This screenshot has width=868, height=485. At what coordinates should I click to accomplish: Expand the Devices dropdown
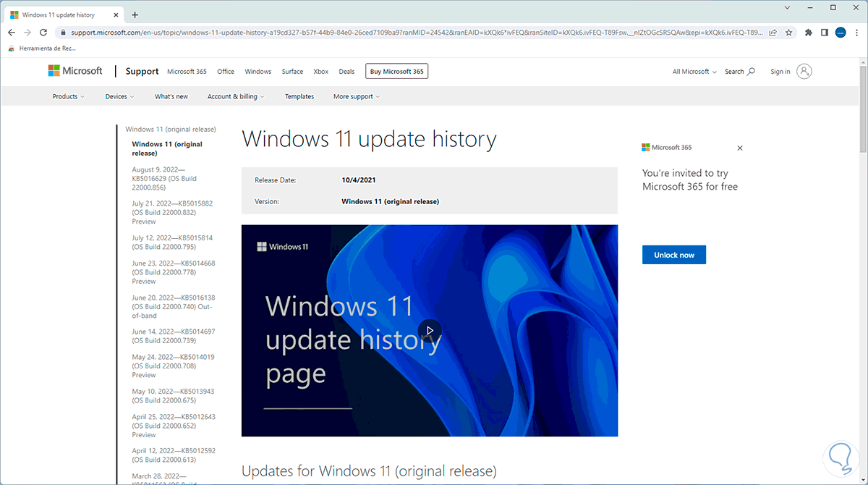pyautogui.click(x=120, y=96)
